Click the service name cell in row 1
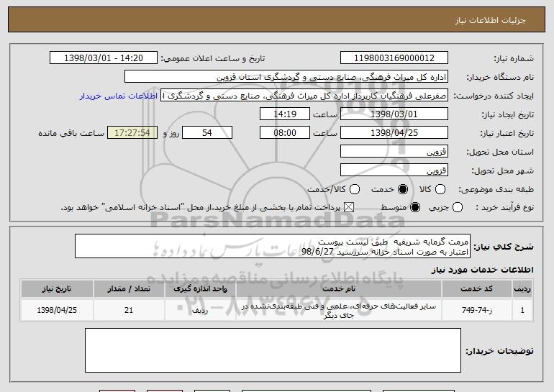The width and height of the screenshot is (554, 392). [x=338, y=311]
